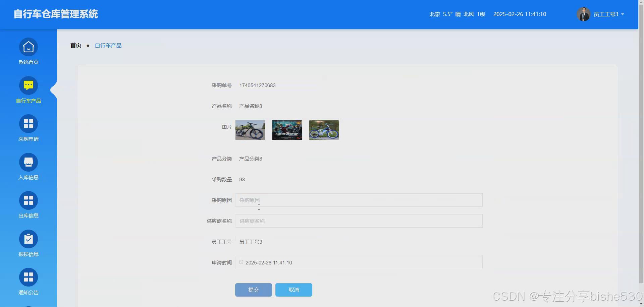Viewport: 644px width, 307px height.
Task: Open the mountain bike thumbnail image
Action: pos(250,130)
